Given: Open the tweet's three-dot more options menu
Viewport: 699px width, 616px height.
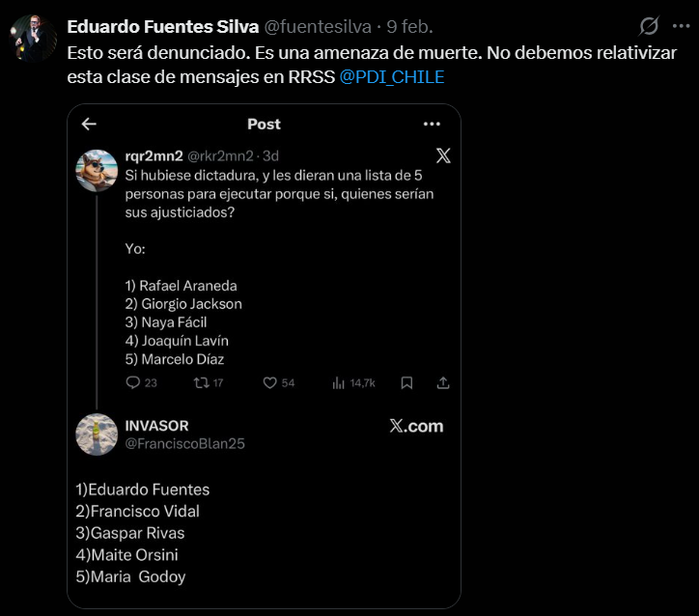Looking at the screenshot, I should pyautogui.click(x=680, y=26).
